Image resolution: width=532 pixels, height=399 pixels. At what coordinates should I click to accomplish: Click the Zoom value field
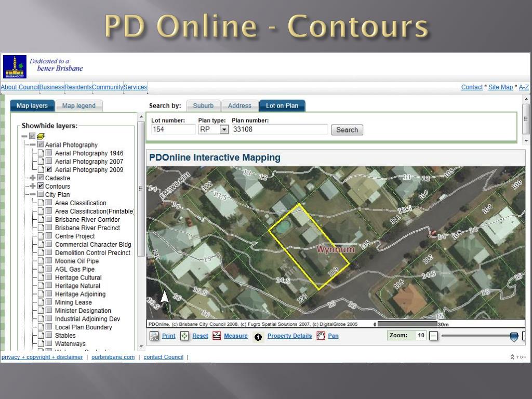point(421,335)
